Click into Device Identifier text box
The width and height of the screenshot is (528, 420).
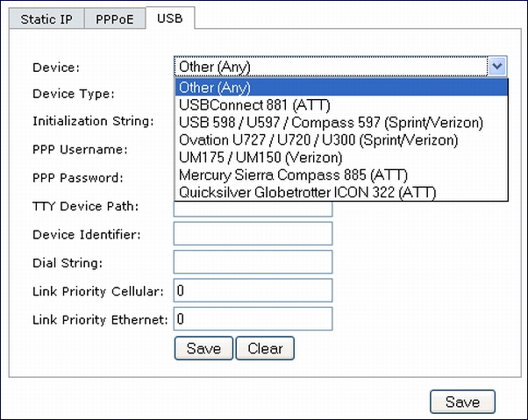pyautogui.click(x=253, y=233)
